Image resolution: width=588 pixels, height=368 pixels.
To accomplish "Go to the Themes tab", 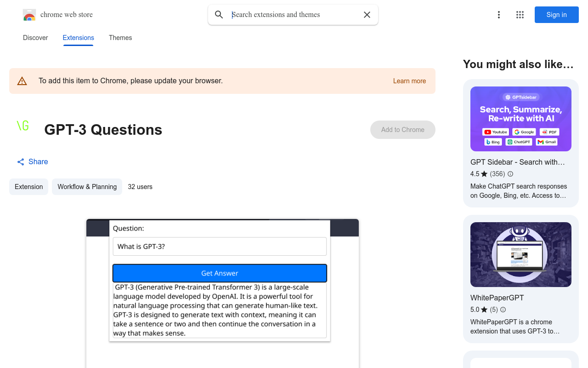I will click(120, 38).
